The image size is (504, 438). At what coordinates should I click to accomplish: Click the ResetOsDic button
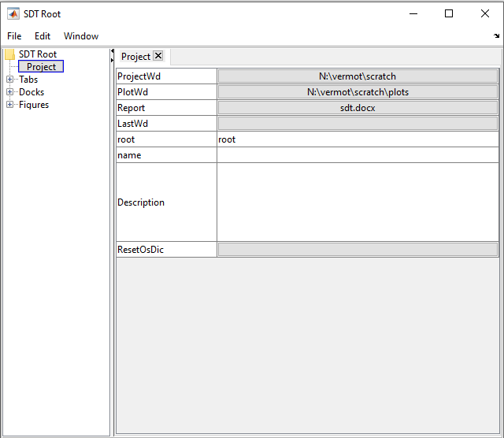click(x=358, y=250)
